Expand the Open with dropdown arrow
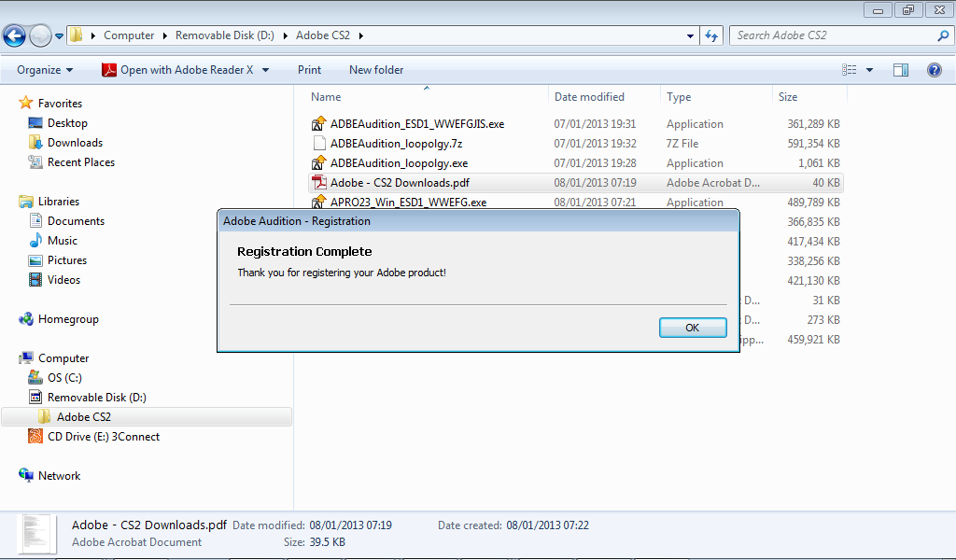956x560 pixels. pos(266,70)
